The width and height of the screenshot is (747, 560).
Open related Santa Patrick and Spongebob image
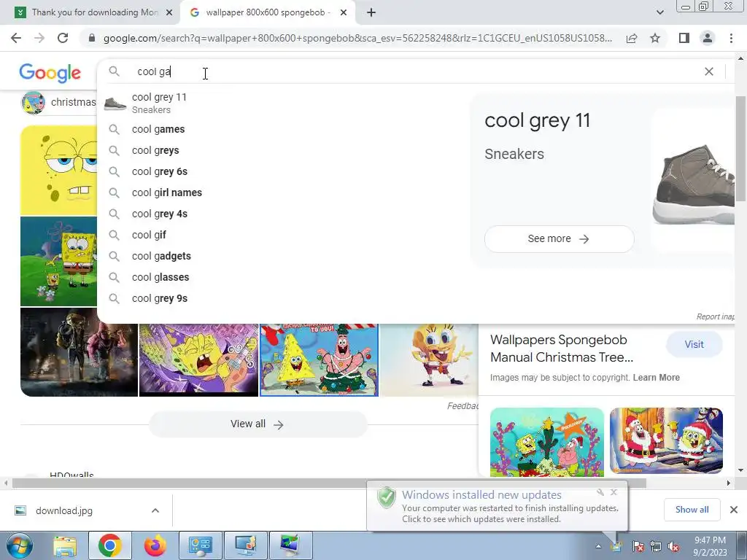click(666, 441)
